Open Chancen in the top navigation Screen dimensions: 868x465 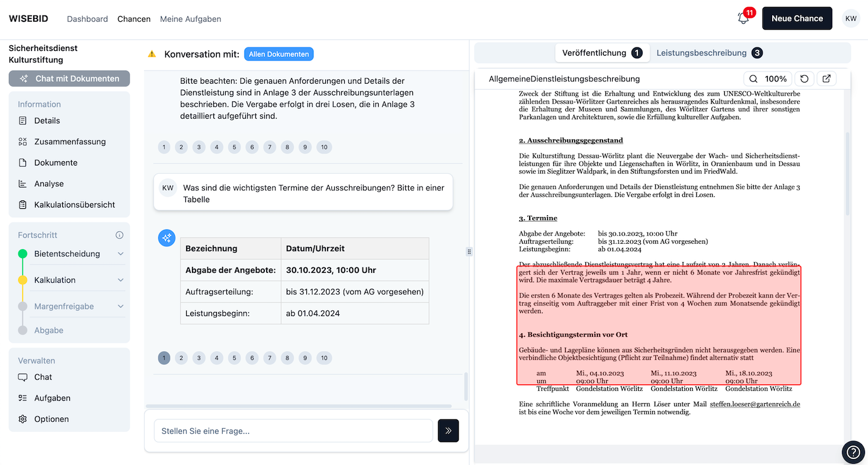coord(134,19)
